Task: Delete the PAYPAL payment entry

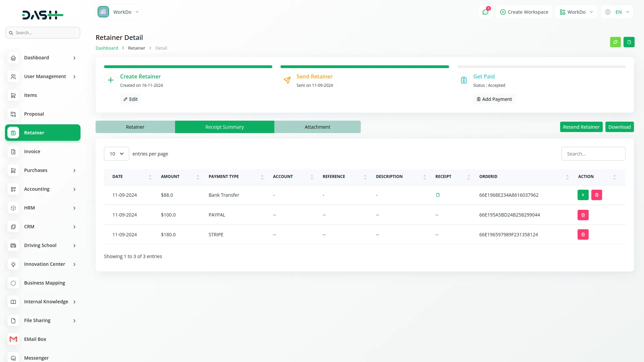Action: [583, 215]
